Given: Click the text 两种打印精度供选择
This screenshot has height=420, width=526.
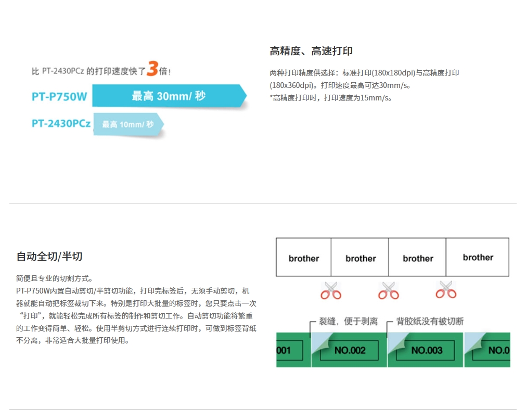Looking at the screenshot, I should tap(303, 73).
